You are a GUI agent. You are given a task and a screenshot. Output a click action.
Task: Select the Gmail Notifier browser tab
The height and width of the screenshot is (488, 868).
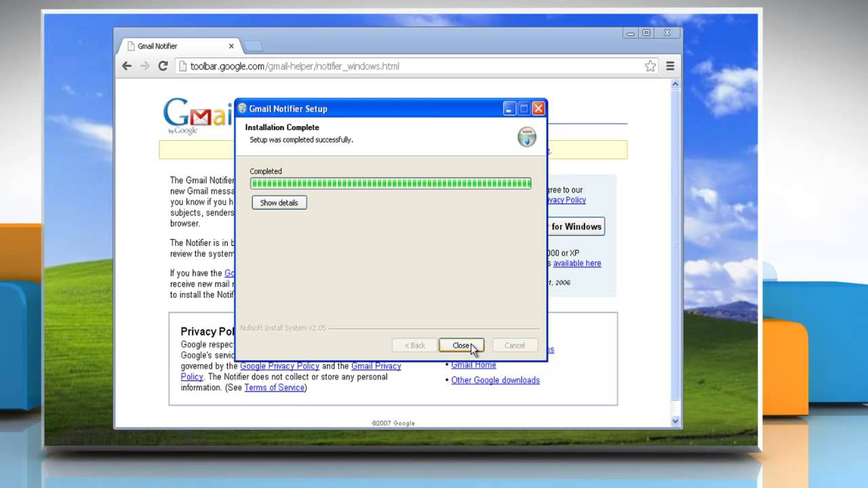[x=180, y=46]
